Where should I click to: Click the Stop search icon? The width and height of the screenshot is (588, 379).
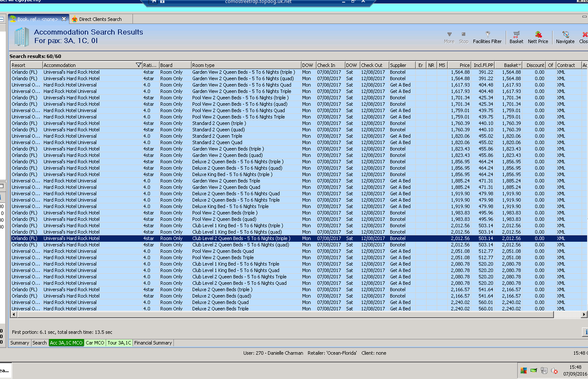coord(464,37)
